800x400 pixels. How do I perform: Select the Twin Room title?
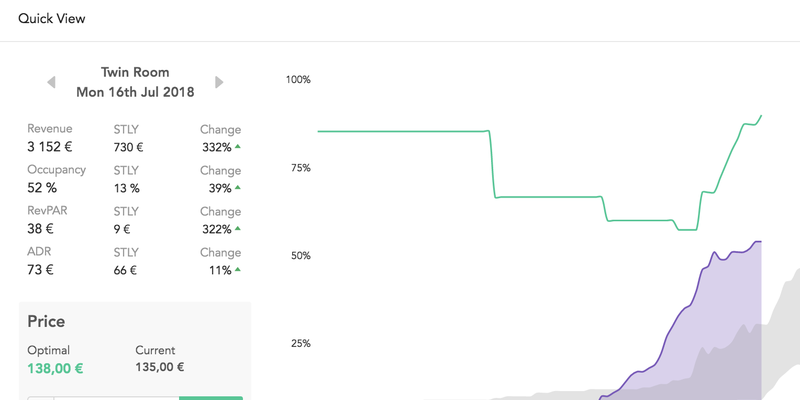pos(135,72)
